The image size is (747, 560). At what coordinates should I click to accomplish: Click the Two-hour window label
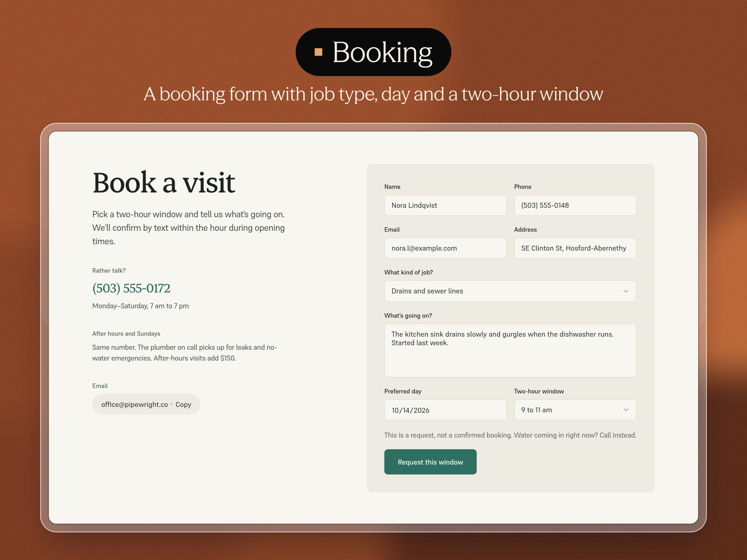(x=539, y=391)
